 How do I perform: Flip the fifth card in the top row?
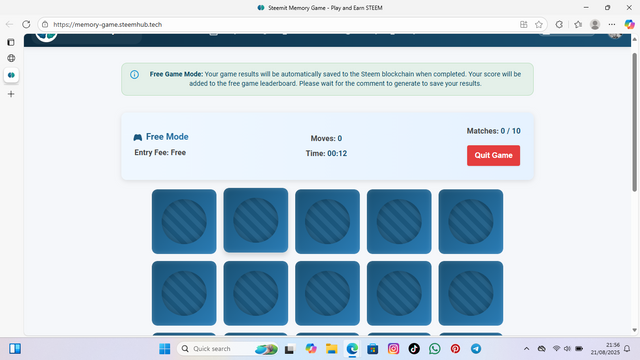pyautogui.click(x=471, y=221)
